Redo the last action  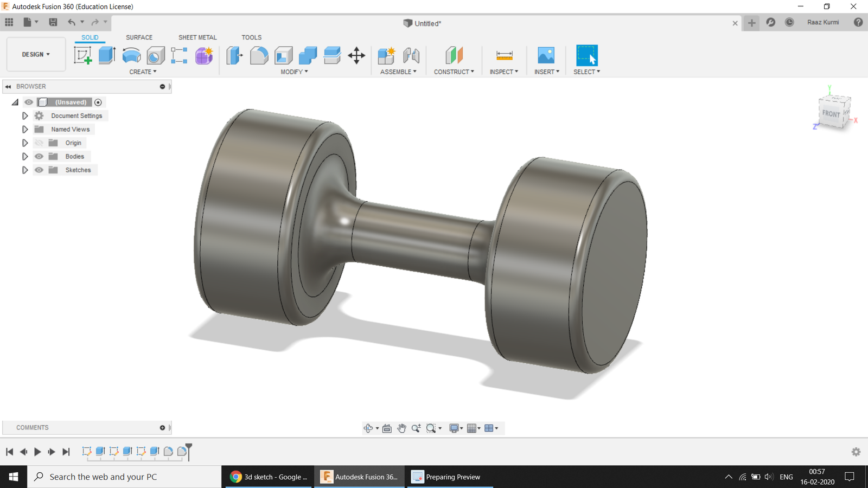[x=95, y=22]
